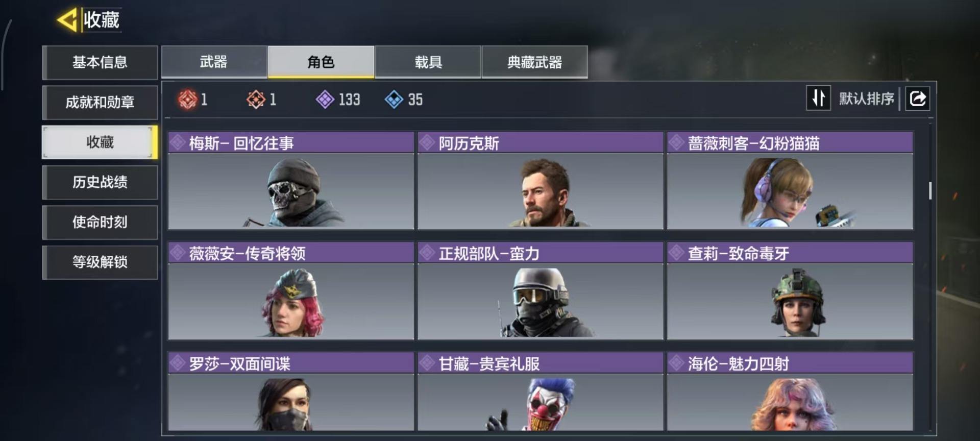Open 历史战绩 from sidebar

coord(100,182)
